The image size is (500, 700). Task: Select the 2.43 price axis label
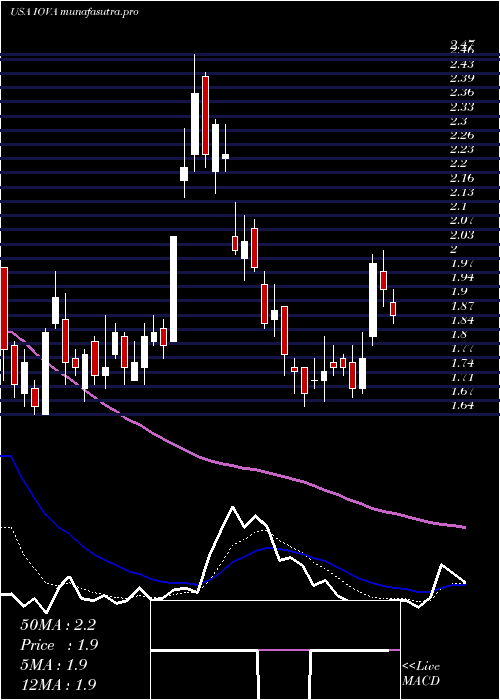(462, 64)
